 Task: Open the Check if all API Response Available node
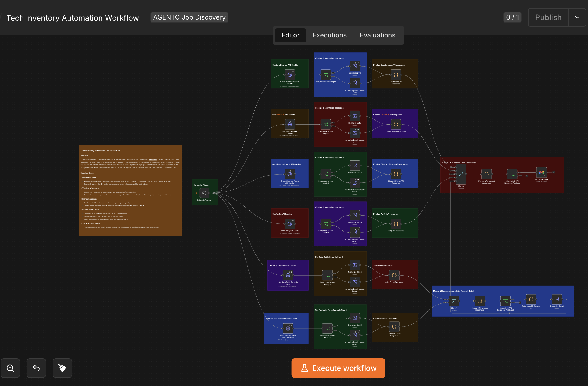tap(512, 174)
